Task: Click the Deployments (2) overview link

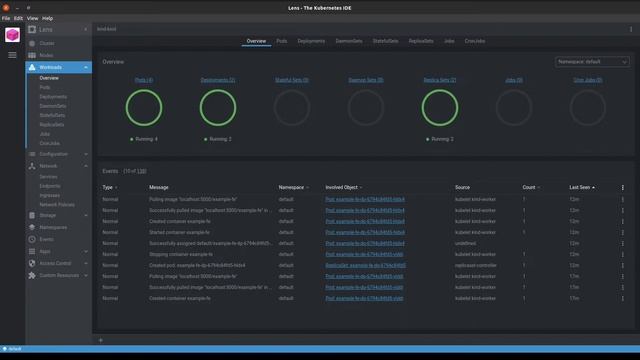Action: 218,80
